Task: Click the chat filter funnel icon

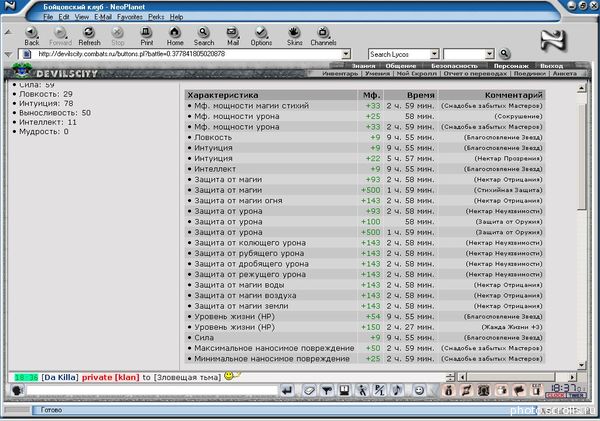Action: click(326, 390)
